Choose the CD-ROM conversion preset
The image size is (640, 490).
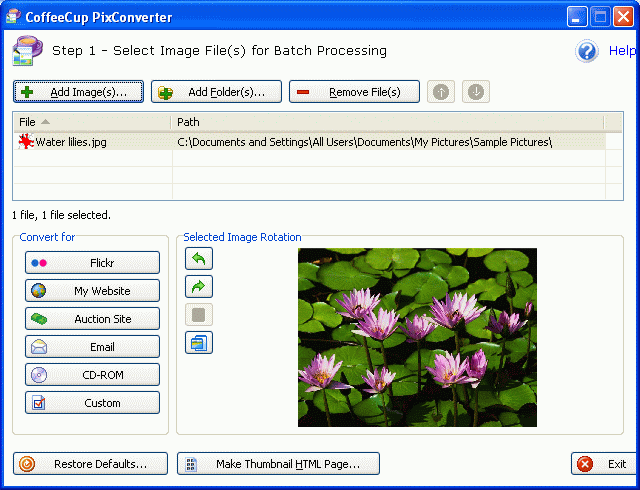[92, 375]
